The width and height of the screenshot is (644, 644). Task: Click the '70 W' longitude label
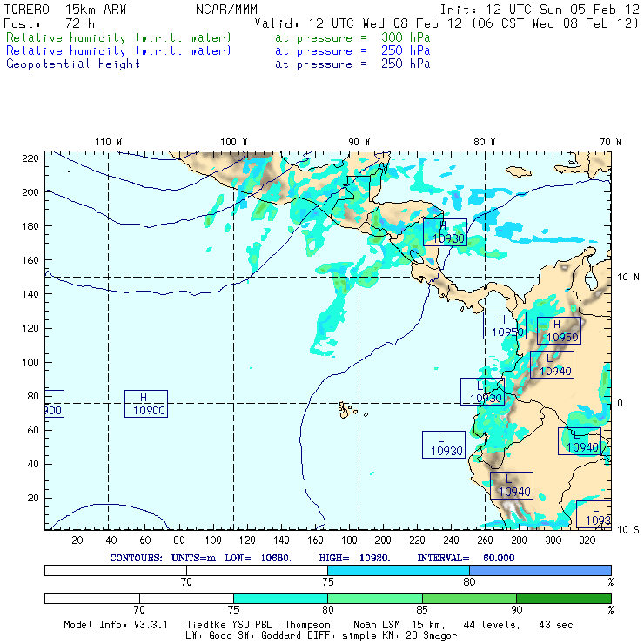coord(610,142)
